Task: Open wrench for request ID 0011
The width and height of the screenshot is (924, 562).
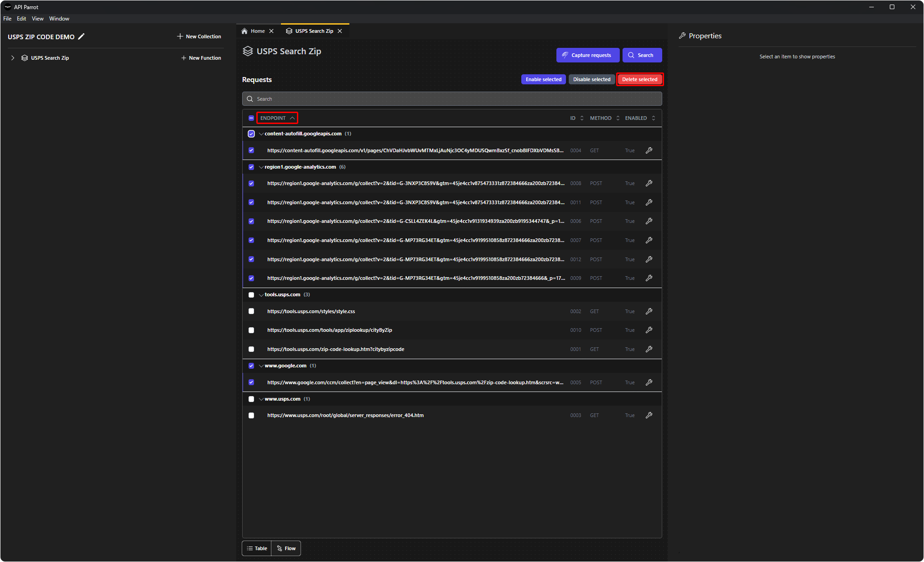Action: 649,202
